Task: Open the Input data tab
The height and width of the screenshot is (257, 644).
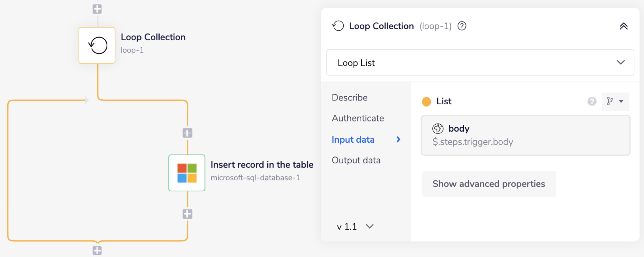Action: (353, 139)
